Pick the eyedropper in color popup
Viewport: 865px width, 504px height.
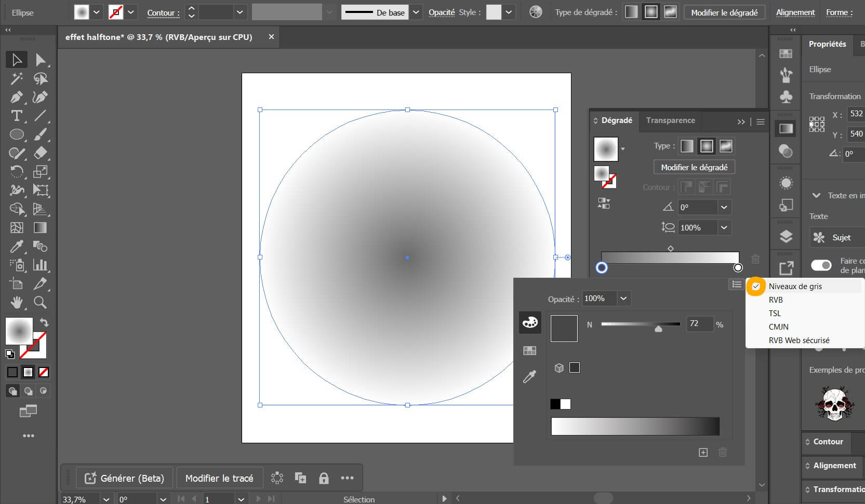pyautogui.click(x=530, y=377)
